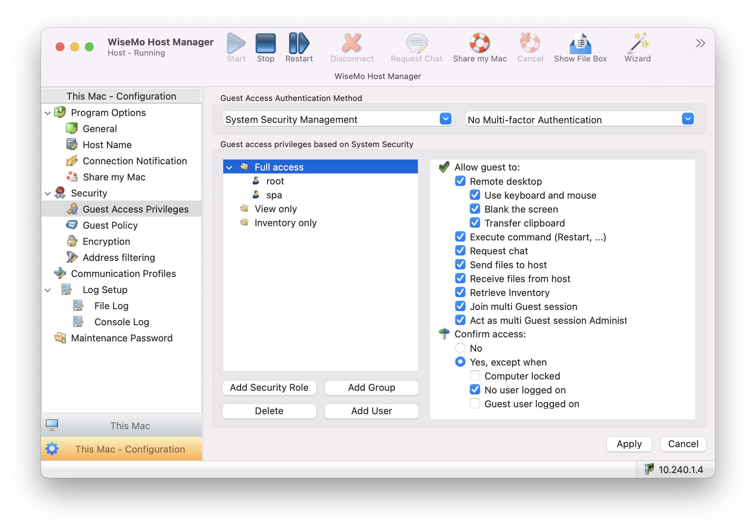Viewport: 756px width, 532px height.
Task: Click the Show File Box icon
Action: (x=580, y=44)
